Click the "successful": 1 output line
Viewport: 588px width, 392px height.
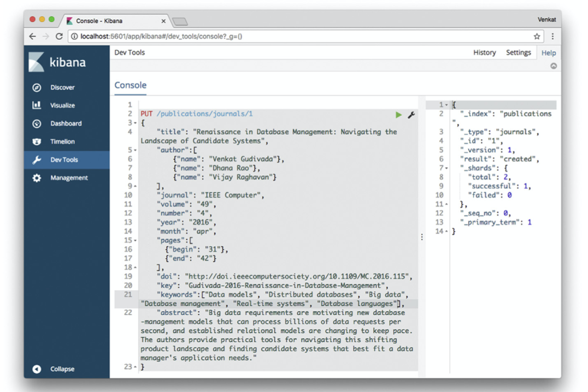point(499,186)
